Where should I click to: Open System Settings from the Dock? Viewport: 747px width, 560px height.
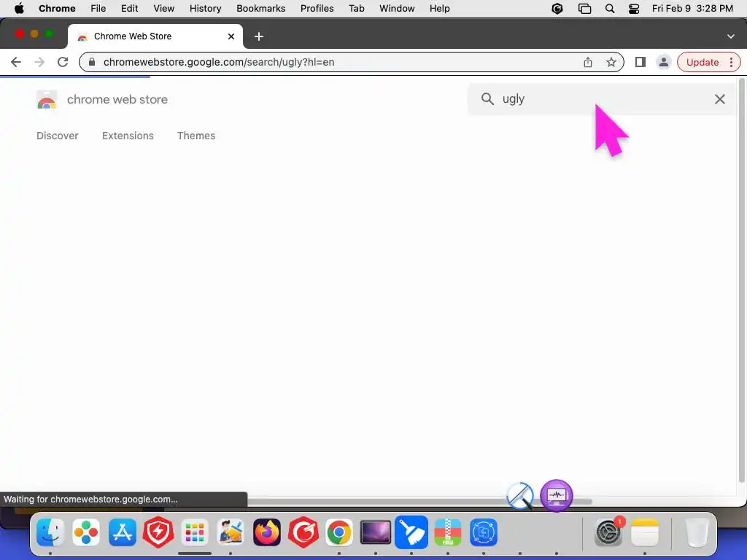[x=608, y=532]
